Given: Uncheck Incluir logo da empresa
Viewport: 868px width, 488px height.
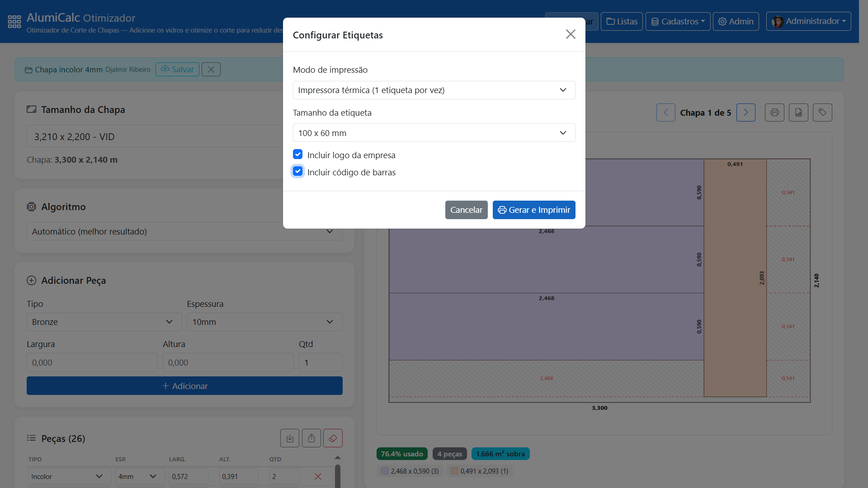Looking at the screenshot, I should tap(298, 155).
